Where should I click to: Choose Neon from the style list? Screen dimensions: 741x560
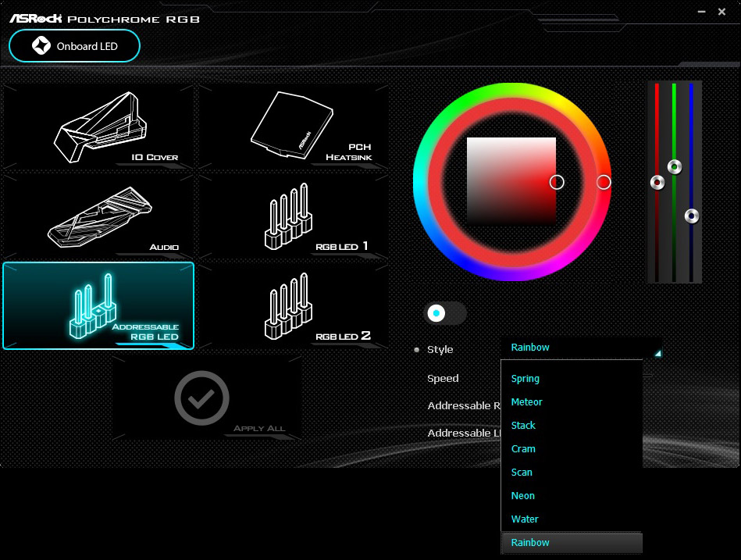click(572, 496)
